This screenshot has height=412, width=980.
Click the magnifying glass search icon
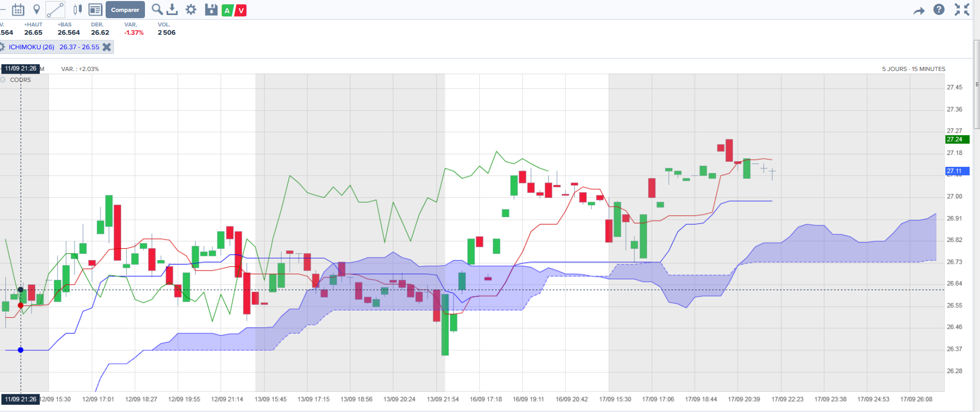pyautogui.click(x=157, y=9)
